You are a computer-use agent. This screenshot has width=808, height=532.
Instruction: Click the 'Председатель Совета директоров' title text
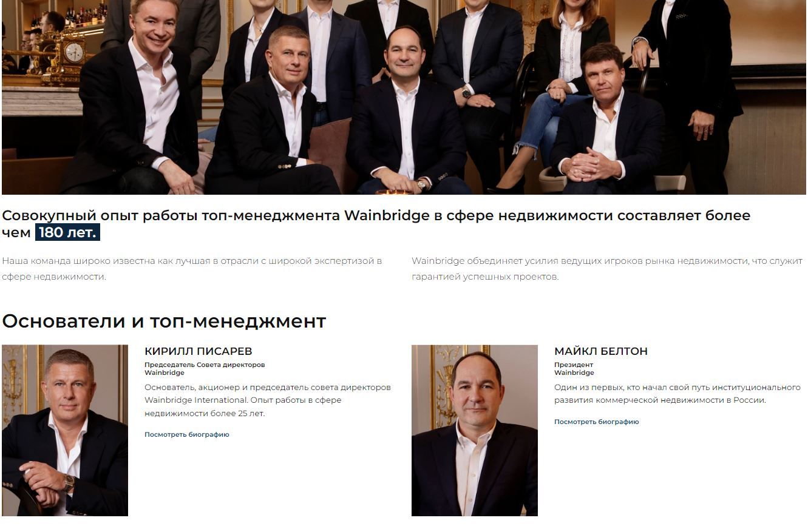(x=205, y=365)
